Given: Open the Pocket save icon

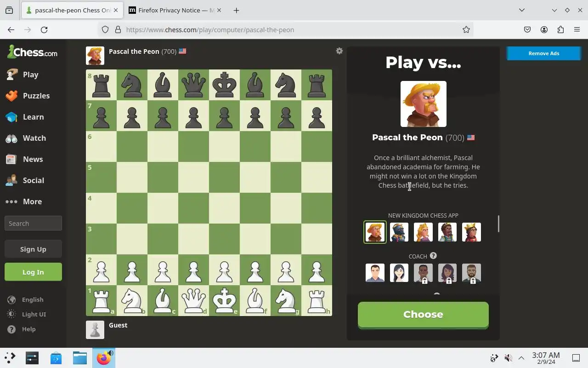Looking at the screenshot, I should [527, 29].
